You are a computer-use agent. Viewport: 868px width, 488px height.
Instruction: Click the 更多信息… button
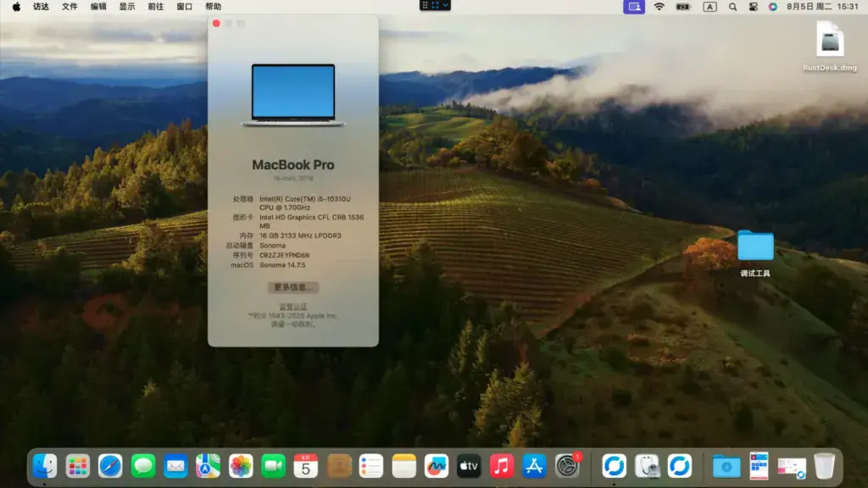(293, 287)
